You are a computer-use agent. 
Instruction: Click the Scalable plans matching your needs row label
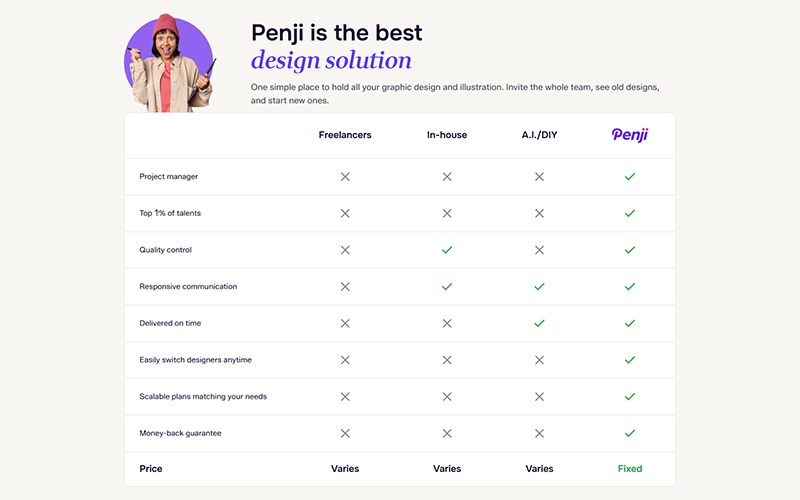(203, 397)
